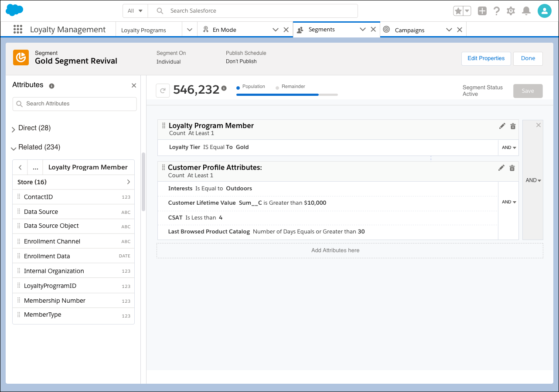
Task: Open the AND operator dropdown beside Loyalty Tier
Action: coord(508,148)
